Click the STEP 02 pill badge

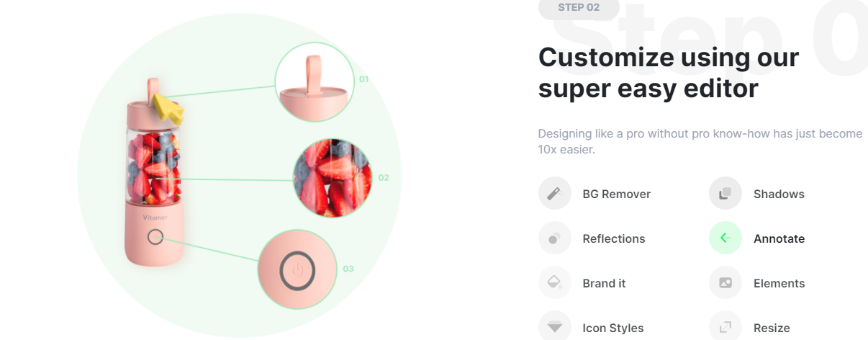pyautogui.click(x=578, y=8)
